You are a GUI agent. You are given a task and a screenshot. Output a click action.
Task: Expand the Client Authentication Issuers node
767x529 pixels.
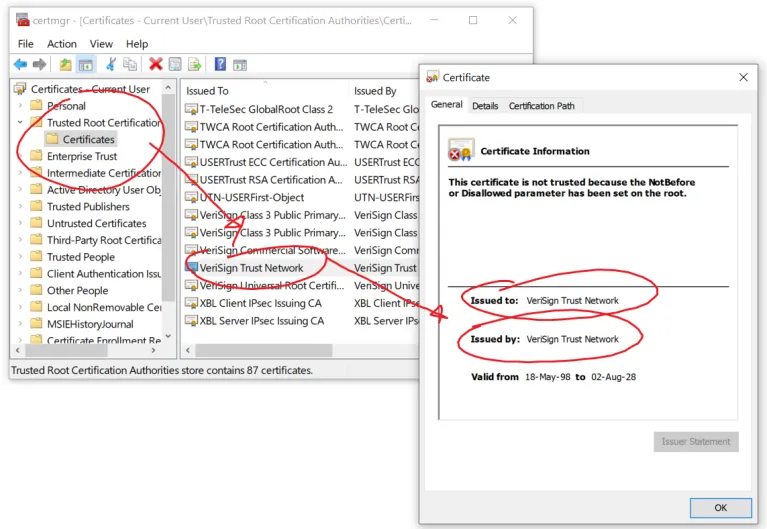tap(20, 274)
